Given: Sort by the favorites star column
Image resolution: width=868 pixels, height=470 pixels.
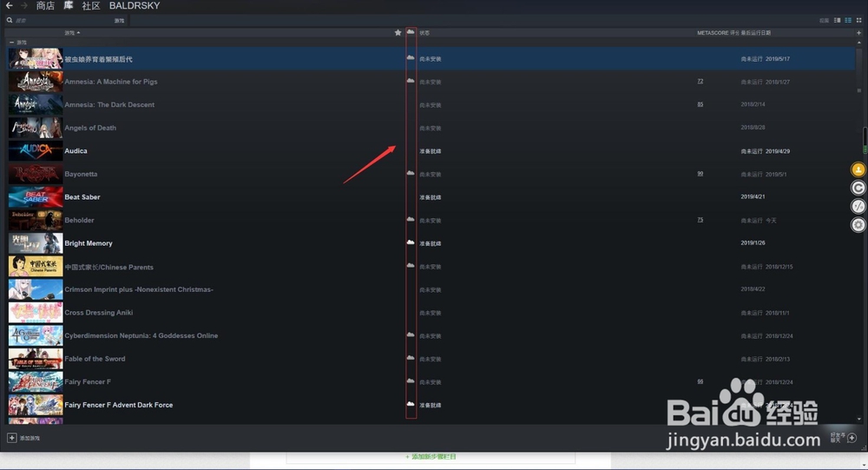Looking at the screenshot, I should click(398, 33).
